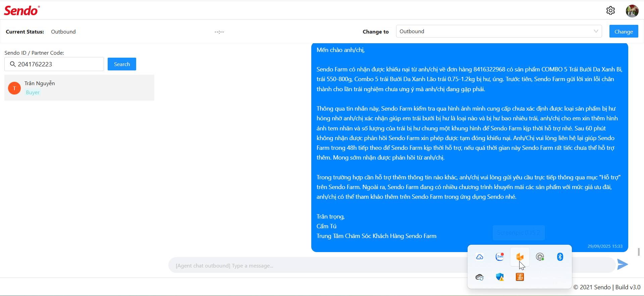The image size is (644, 296).
Task: Open Bluetooth tray icon
Action: click(560, 257)
